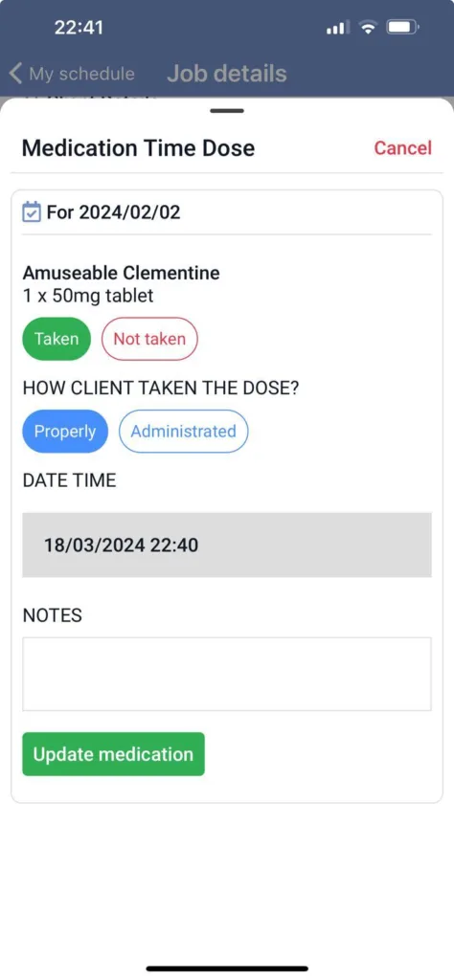Tap the Wi-Fi status icon
Image resolution: width=454 pixels, height=980 pixels.
click(x=369, y=28)
